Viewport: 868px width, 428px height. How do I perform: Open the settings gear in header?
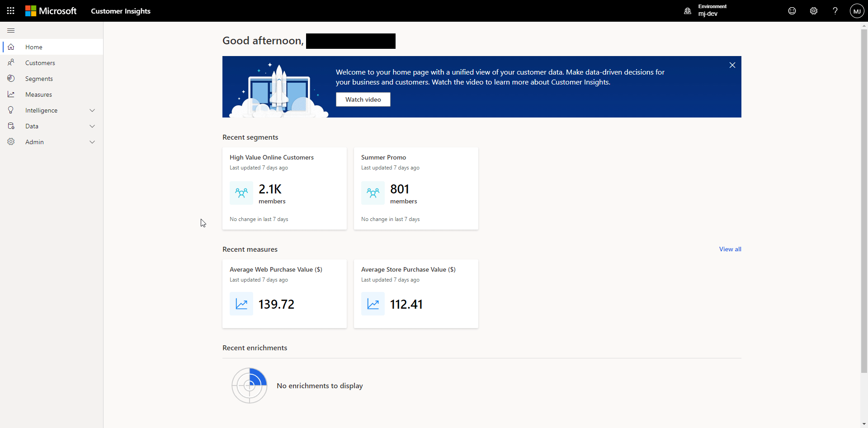(x=814, y=11)
